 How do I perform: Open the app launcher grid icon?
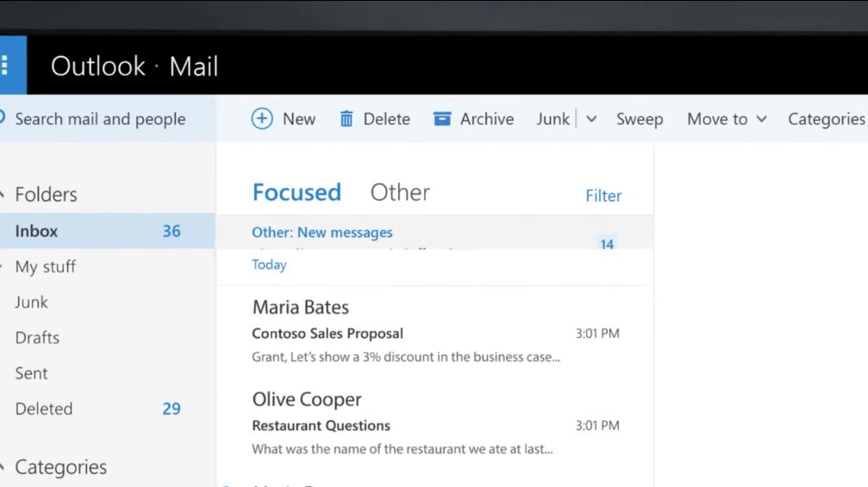(5, 66)
